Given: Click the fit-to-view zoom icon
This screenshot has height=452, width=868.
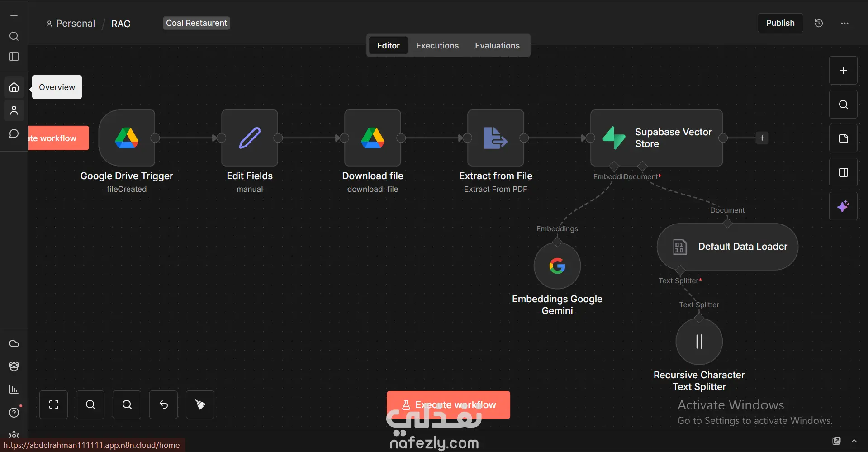Looking at the screenshot, I should click(x=54, y=404).
